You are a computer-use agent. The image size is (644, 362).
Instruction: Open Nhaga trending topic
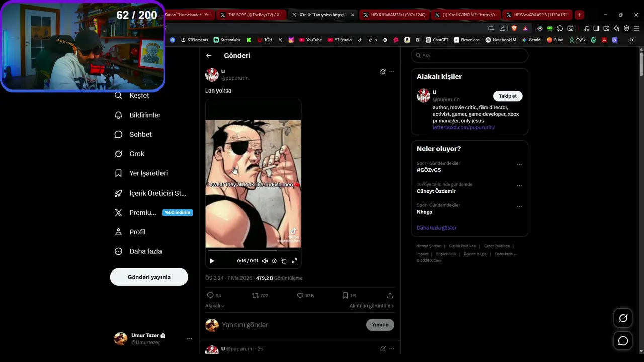[x=424, y=212]
